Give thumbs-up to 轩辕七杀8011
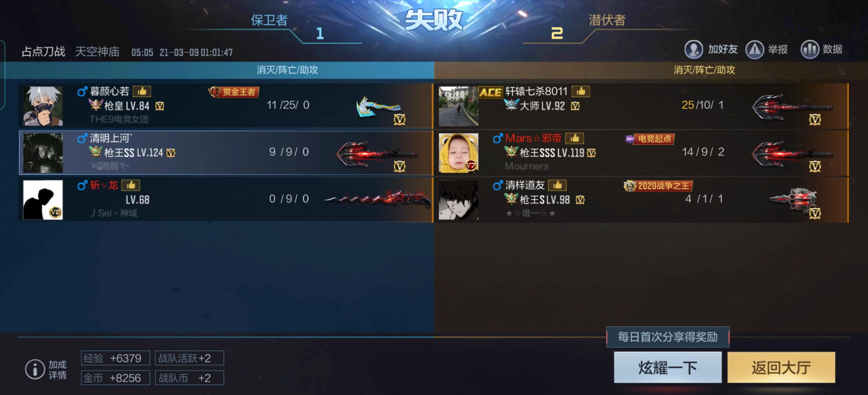Viewport: 868px width, 395px height. (x=581, y=91)
